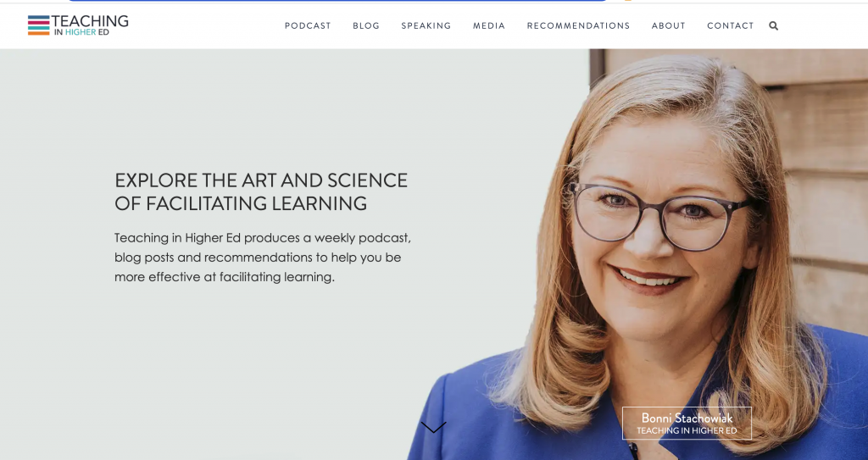Viewport: 868px width, 460px height.
Task: Click the downward chevron scroll arrow
Action: click(433, 427)
